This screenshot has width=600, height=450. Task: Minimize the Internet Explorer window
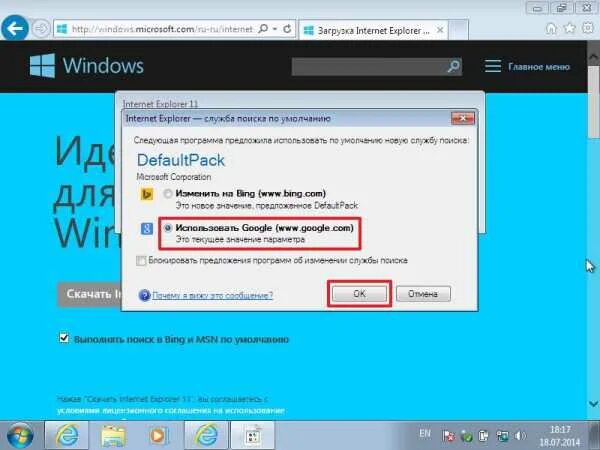538,8
